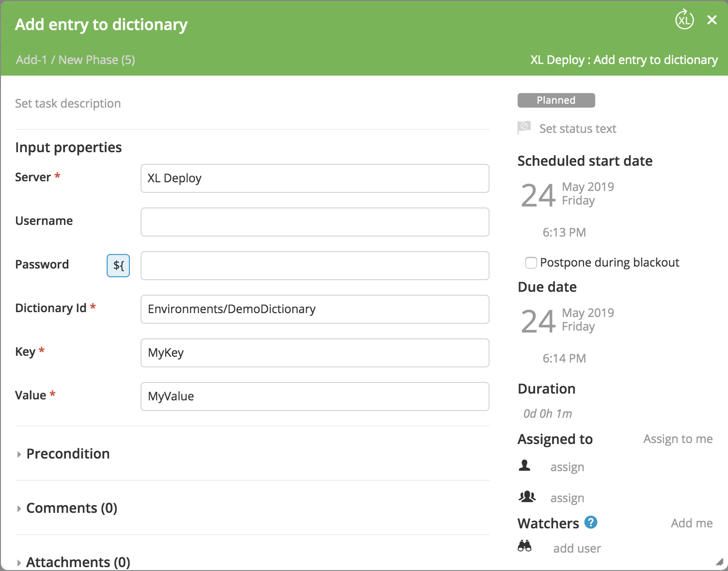Click assign link next to team icon
728x571 pixels.
[567, 498]
